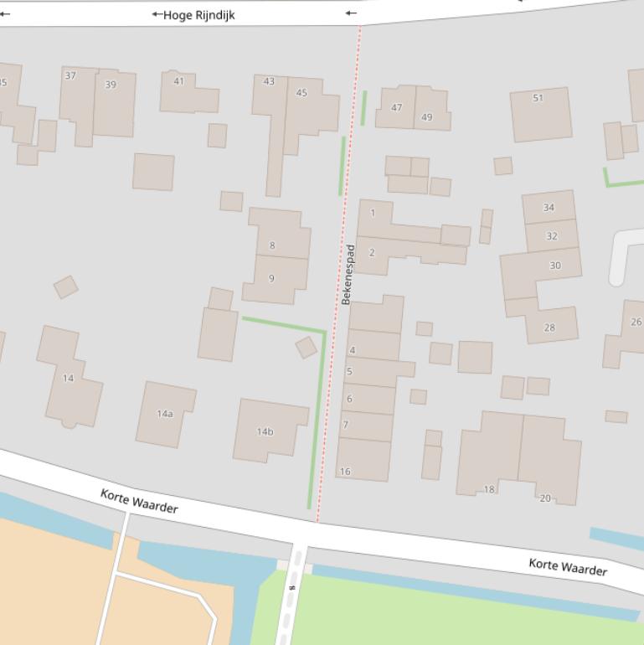Select building number 47
The width and height of the screenshot is (644, 645).
click(x=397, y=107)
